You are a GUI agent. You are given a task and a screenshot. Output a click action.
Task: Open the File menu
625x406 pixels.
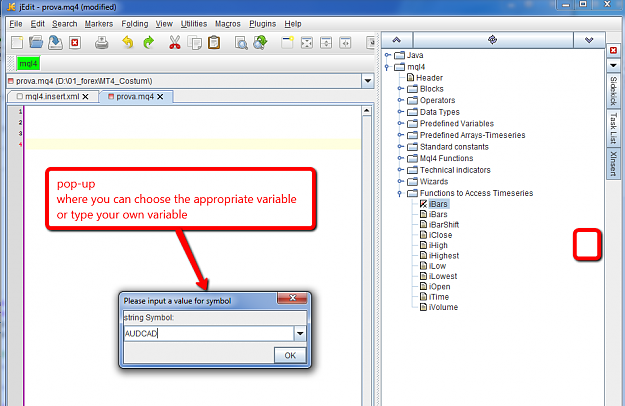pyautogui.click(x=16, y=24)
